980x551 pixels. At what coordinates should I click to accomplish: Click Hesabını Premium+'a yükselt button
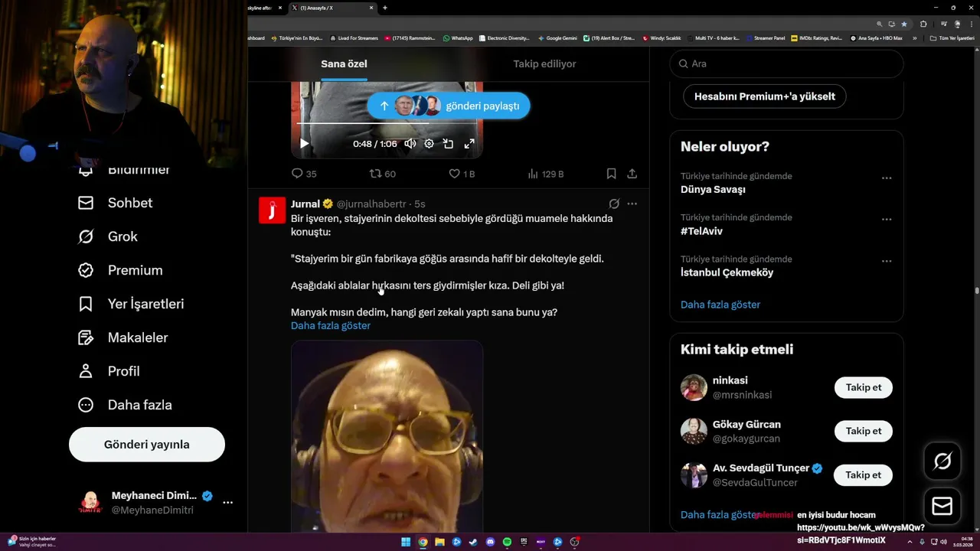click(x=765, y=97)
